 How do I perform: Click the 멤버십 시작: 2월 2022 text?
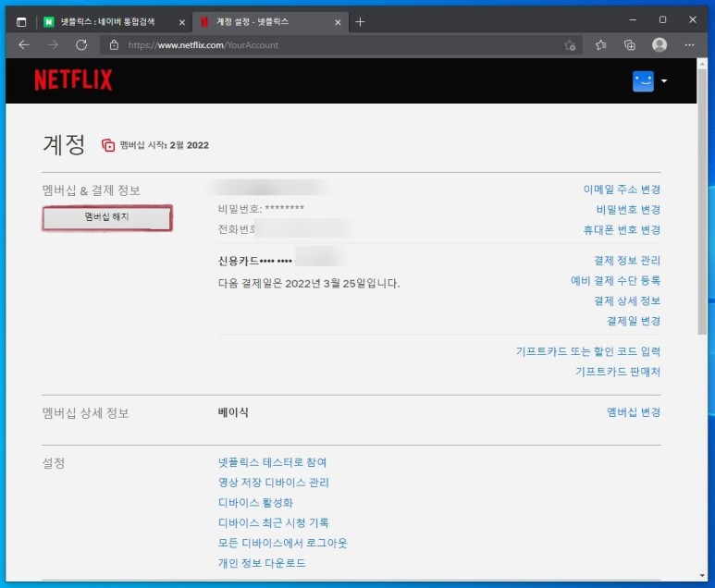click(164, 145)
